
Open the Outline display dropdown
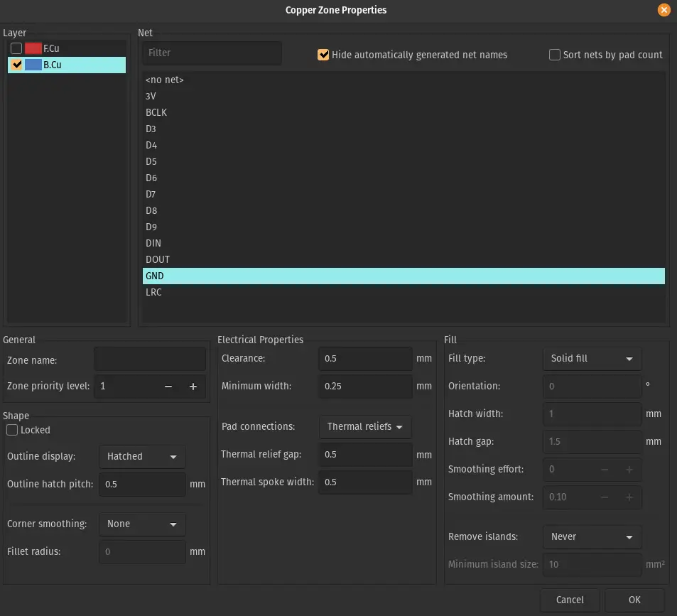pyautogui.click(x=142, y=457)
